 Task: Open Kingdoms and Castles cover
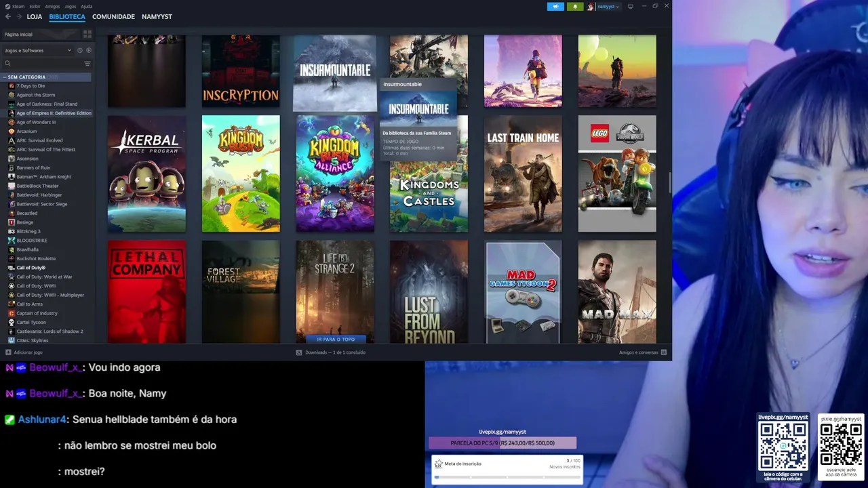429,197
